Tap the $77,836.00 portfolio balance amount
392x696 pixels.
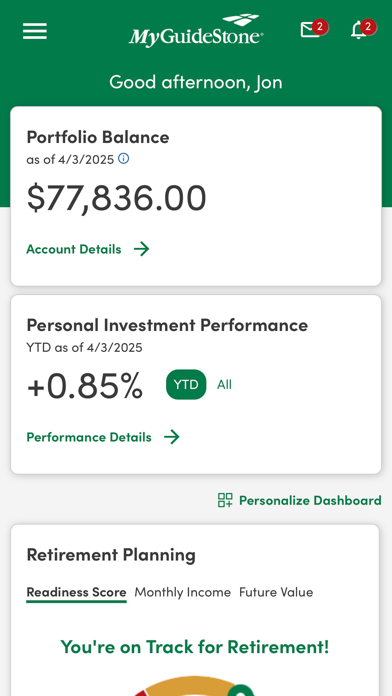[x=116, y=198]
